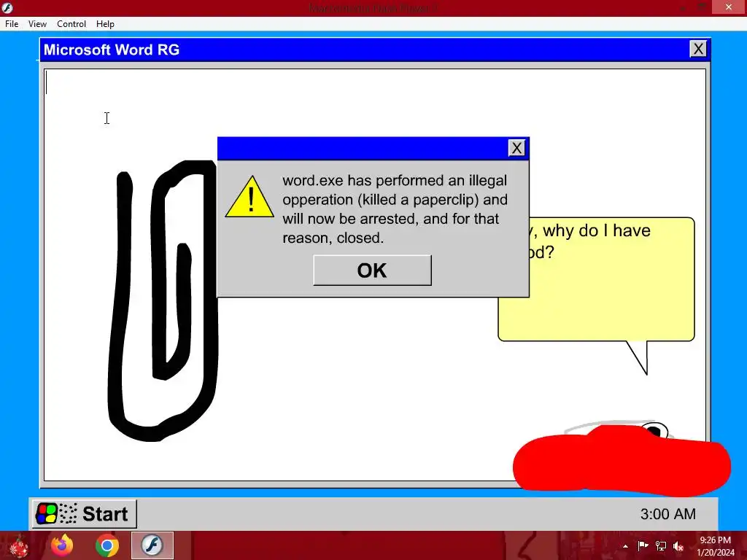747x560 pixels.
Task: Open Action Center flag icon
Action: pos(643,545)
